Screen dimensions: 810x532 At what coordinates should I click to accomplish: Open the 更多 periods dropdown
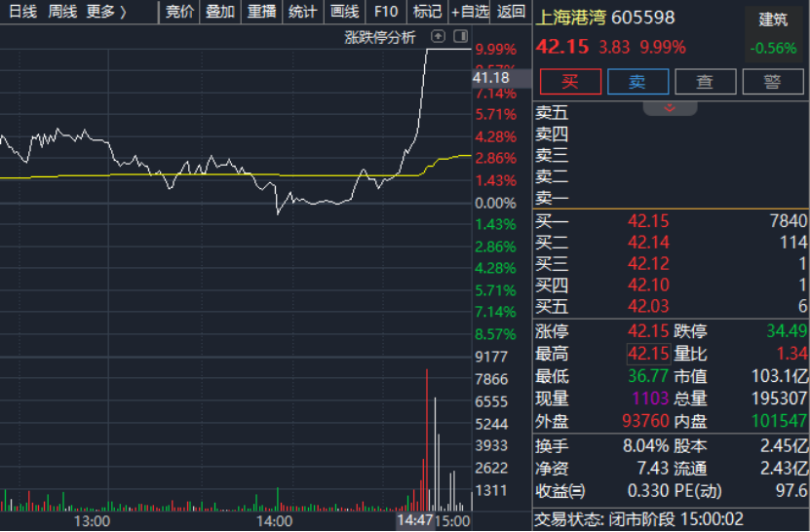click(106, 12)
